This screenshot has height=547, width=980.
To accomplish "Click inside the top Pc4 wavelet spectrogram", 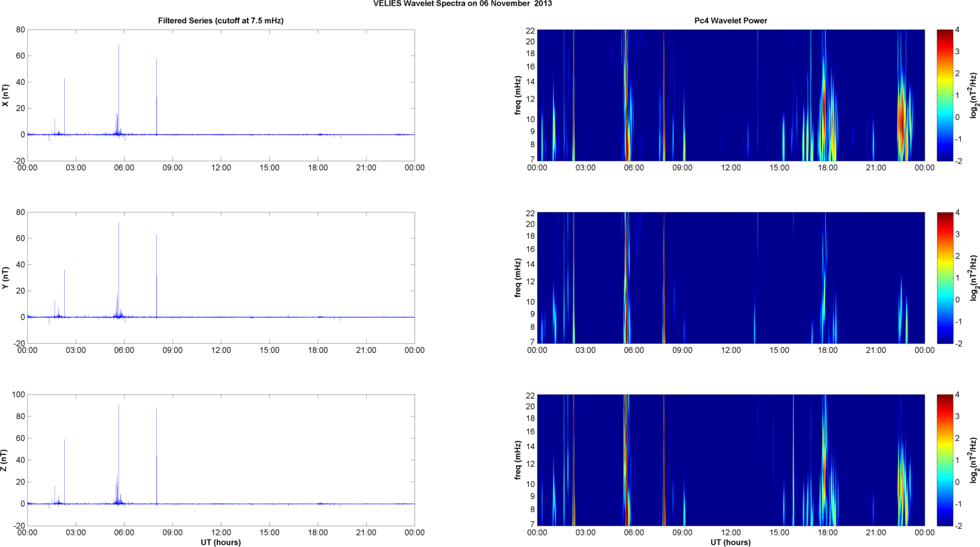I will [731, 95].
